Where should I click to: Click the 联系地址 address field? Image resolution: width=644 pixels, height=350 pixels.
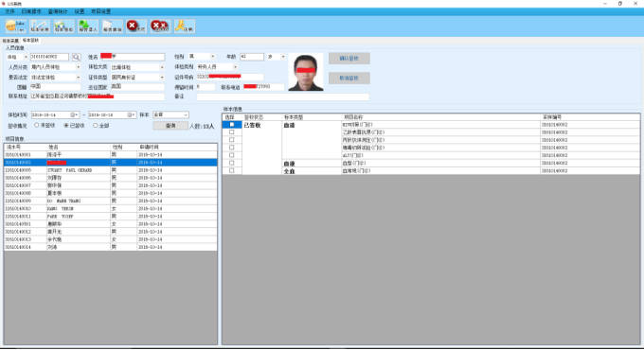(98, 96)
